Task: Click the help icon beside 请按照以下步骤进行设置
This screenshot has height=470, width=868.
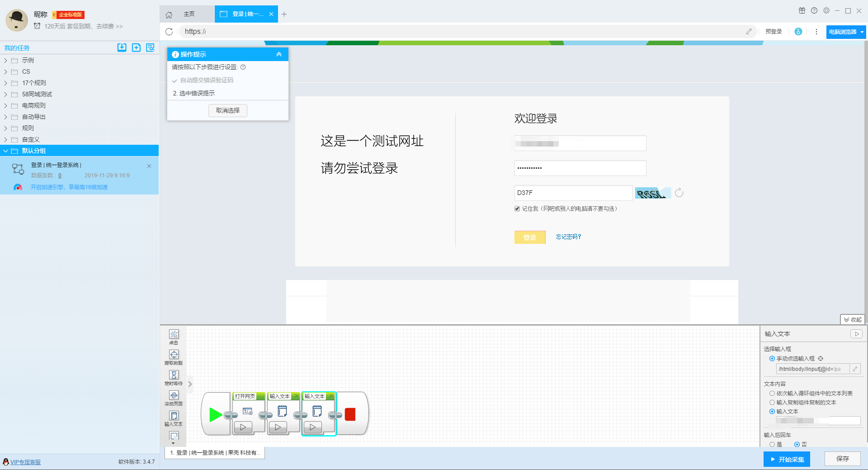Action: point(243,67)
